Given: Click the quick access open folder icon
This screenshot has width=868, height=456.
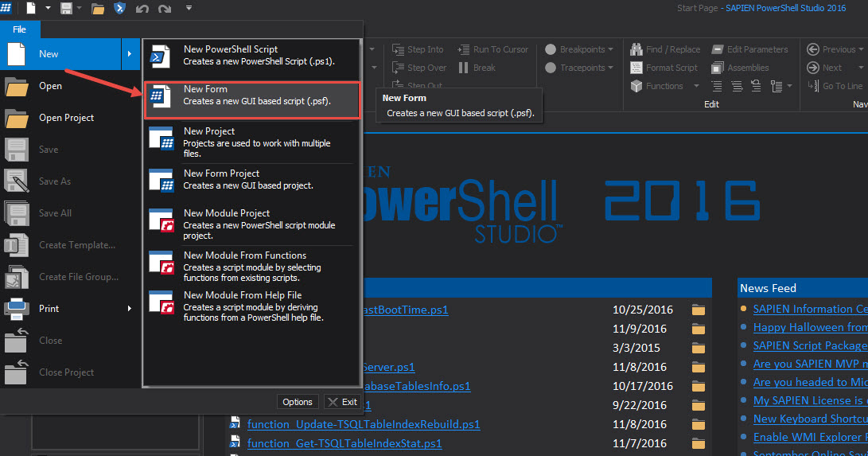Looking at the screenshot, I should click(98, 8).
